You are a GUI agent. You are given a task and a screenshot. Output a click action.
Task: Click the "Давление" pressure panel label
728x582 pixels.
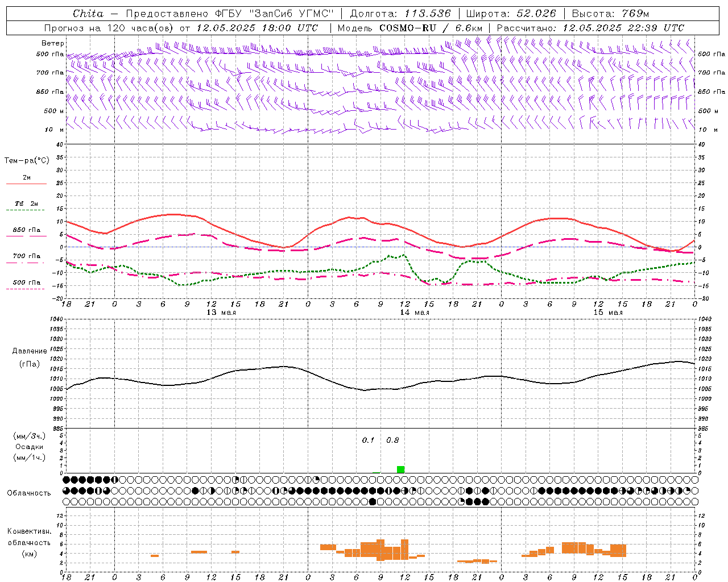(x=30, y=351)
